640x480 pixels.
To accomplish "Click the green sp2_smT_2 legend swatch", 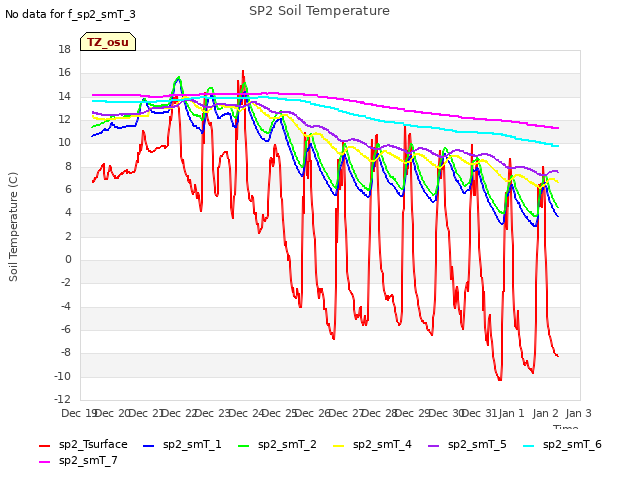I will [243, 445].
